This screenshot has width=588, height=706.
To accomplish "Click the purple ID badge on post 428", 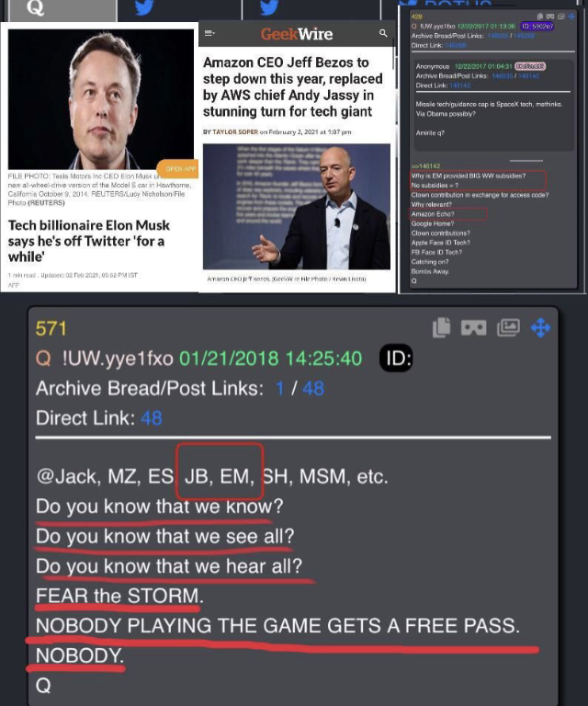I will 537,26.
